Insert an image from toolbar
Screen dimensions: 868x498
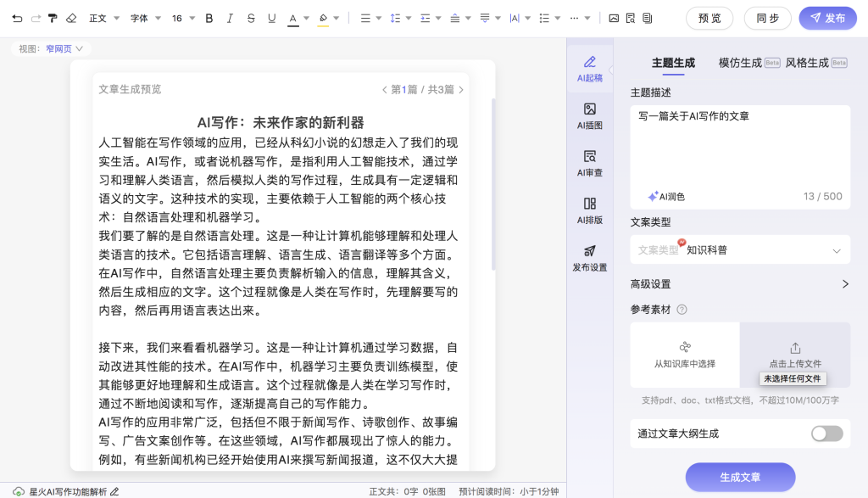point(614,19)
